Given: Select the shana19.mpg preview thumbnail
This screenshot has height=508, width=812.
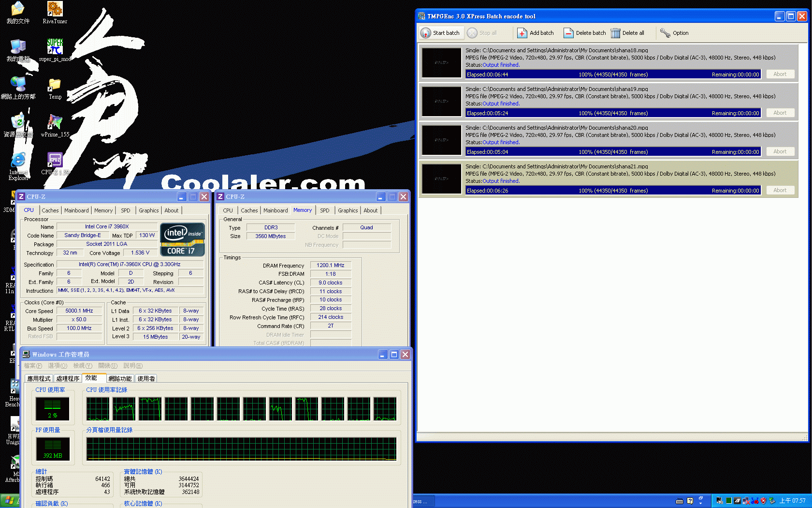Looking at the screenshot, I should (x=441, y=101).
